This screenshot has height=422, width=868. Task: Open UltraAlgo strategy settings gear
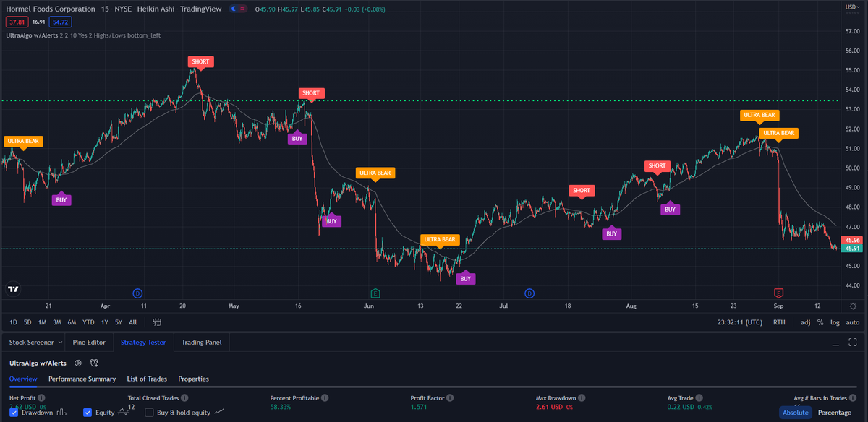coord(78,363)
